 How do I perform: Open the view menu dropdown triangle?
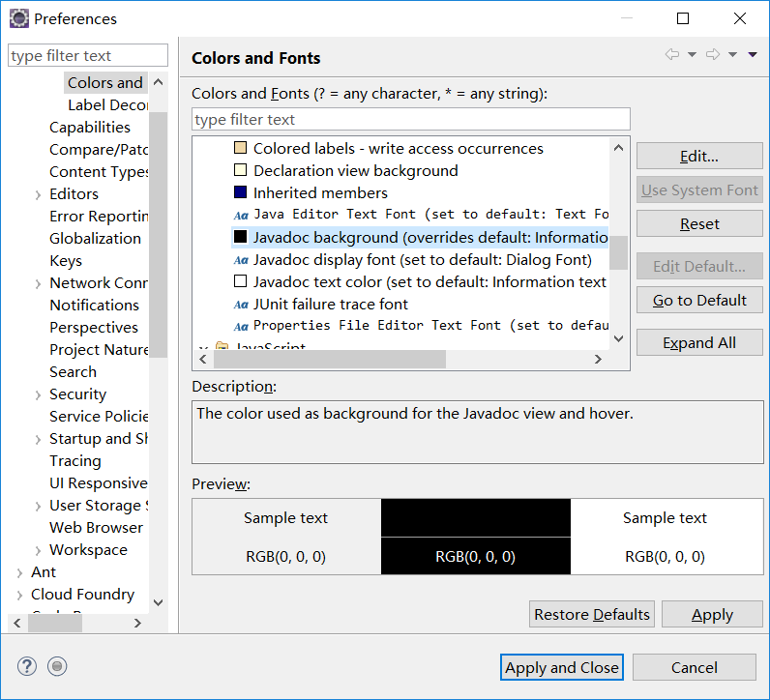tap(753, 54)
